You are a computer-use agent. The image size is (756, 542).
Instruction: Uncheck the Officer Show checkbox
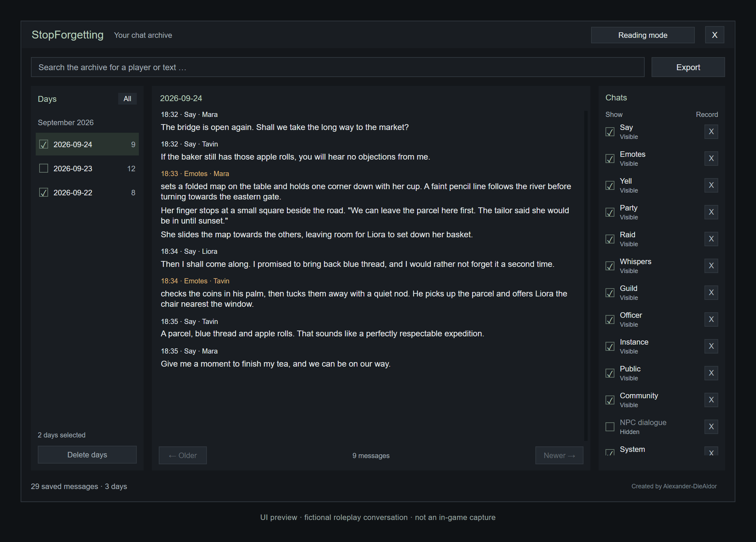pos(610,319)
